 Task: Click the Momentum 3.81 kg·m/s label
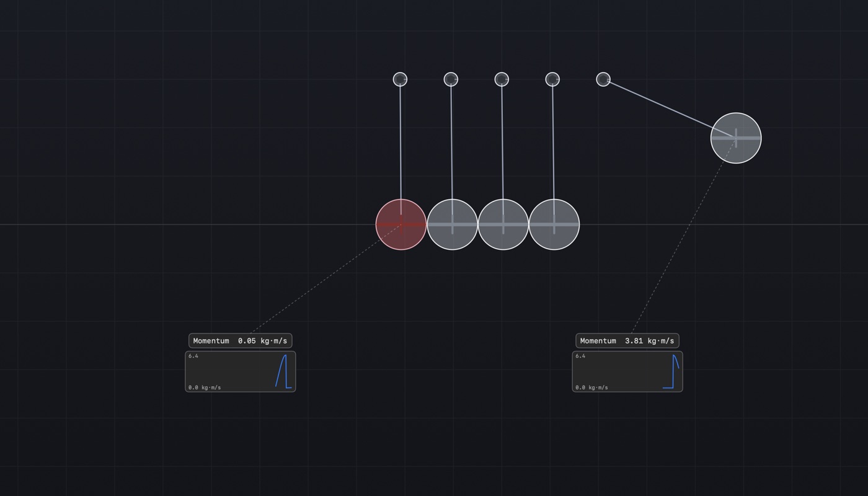tap(627, 341)
